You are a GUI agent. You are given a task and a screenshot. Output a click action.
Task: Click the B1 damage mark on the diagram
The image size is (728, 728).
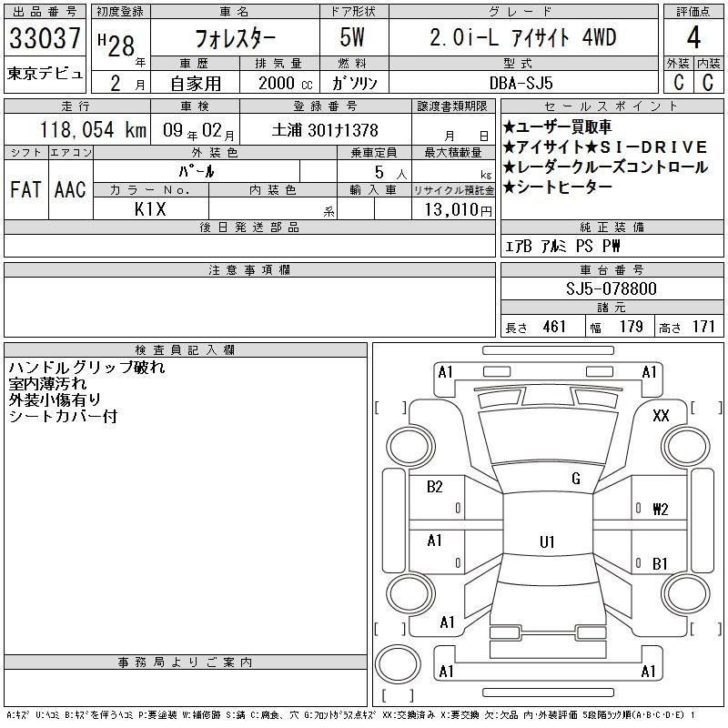click(660, 563)
